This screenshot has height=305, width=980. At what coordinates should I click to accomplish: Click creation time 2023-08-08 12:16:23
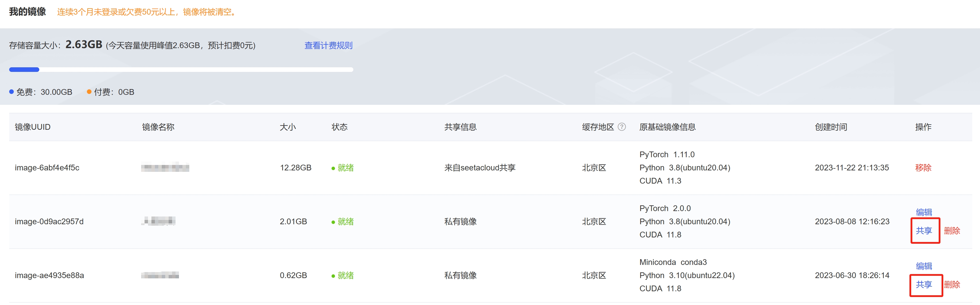(852, 221)
